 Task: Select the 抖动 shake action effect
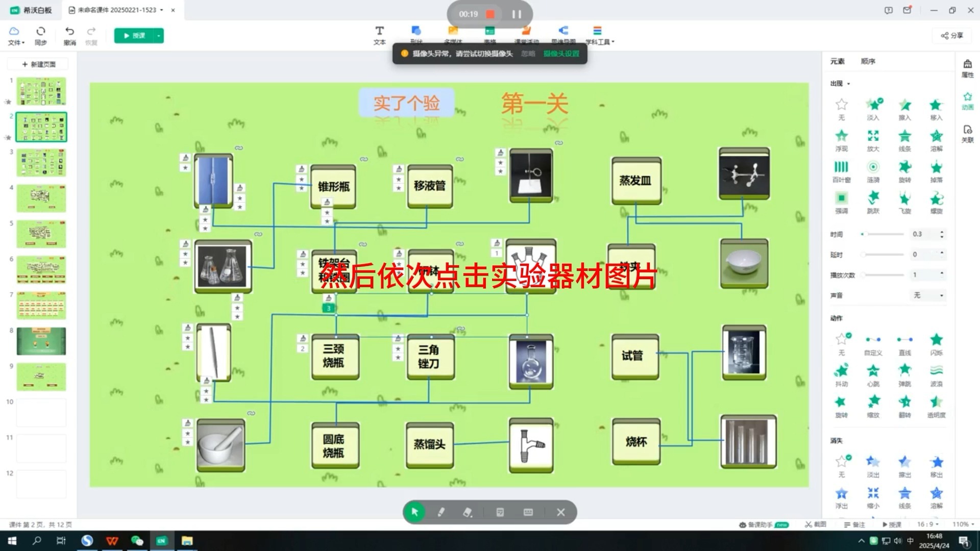point(842,375)
